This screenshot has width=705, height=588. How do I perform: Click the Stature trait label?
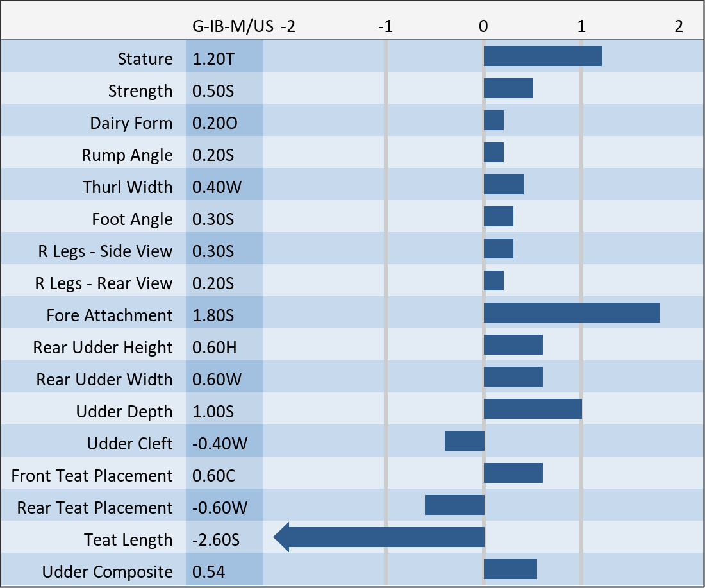point(145,59)
